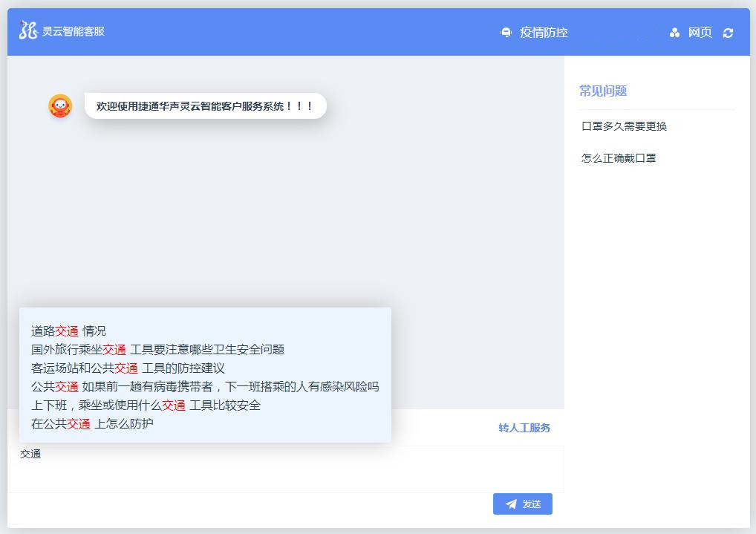Choose suggestion about 病毒携带者 infection risk

click(x=205, y=387)
